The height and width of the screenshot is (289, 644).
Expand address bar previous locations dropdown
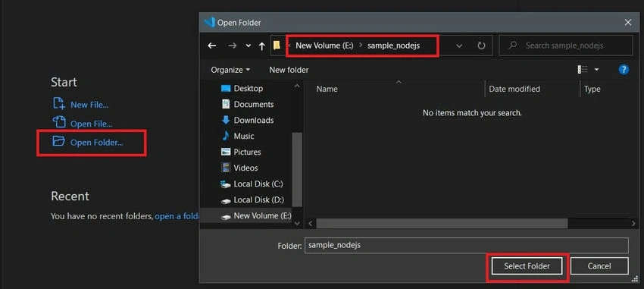[460, 46]
